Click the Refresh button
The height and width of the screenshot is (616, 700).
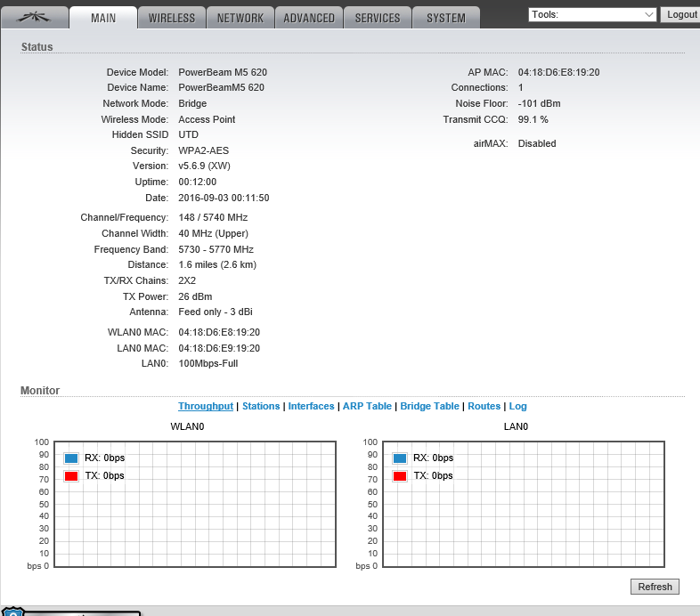click(655, 587)
